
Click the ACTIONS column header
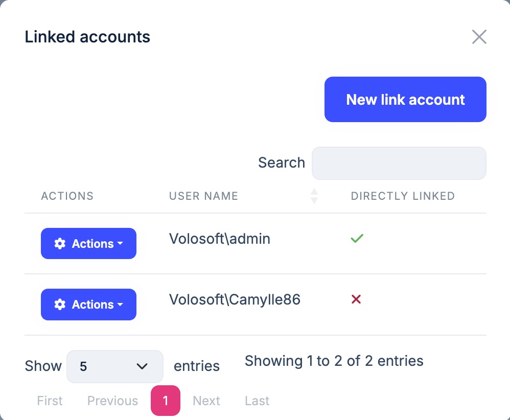(67, 196)
